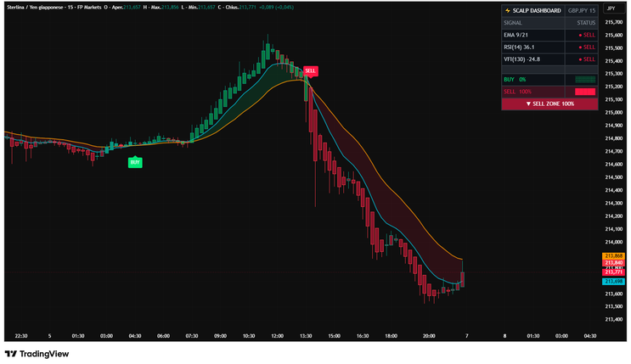Click the orange 213,868 price label
Viewport: 631px width, 364px height.
click(x=613, y=255)
